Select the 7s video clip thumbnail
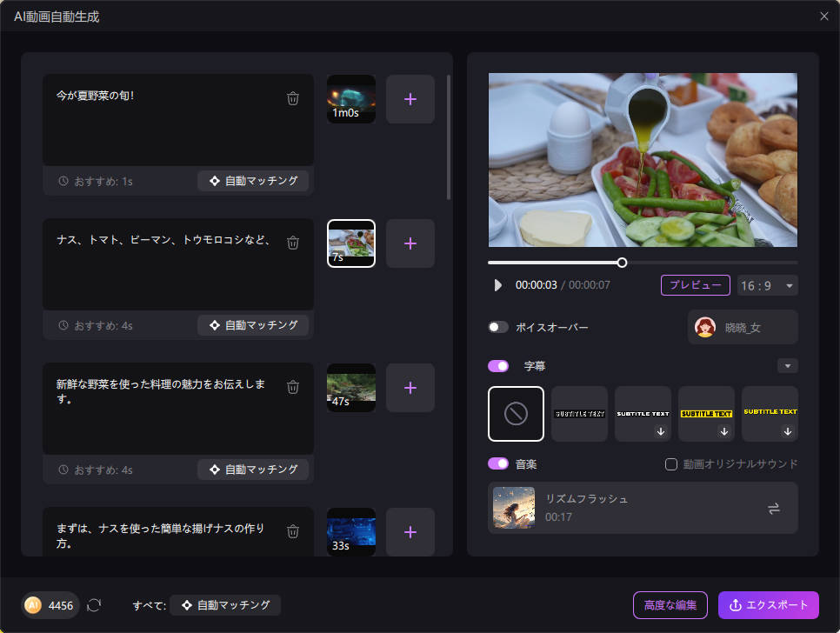This screenshot has width=840, height=633. point(350,243)
